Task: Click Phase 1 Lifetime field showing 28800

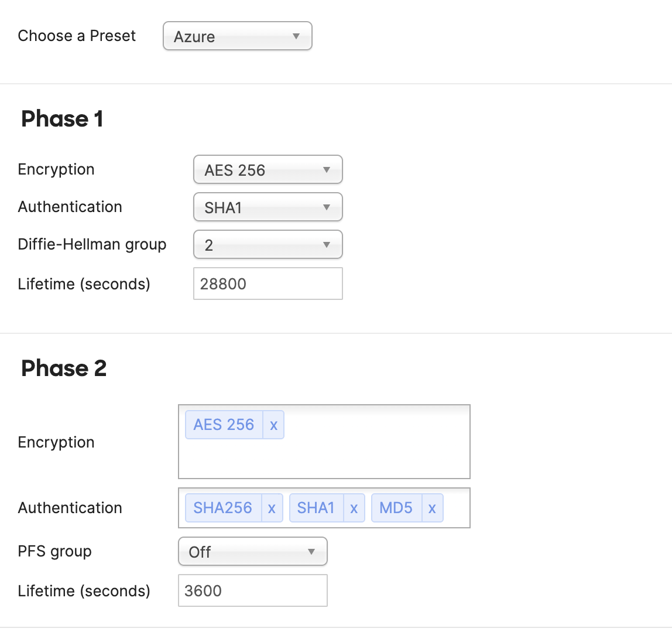Action: coord(268,284)
